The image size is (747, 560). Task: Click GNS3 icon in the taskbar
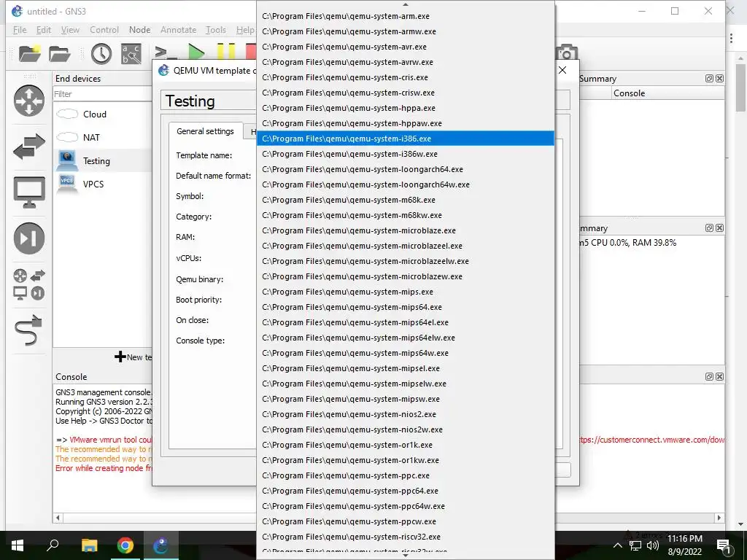pyautogui.click(x=160, y=545)
